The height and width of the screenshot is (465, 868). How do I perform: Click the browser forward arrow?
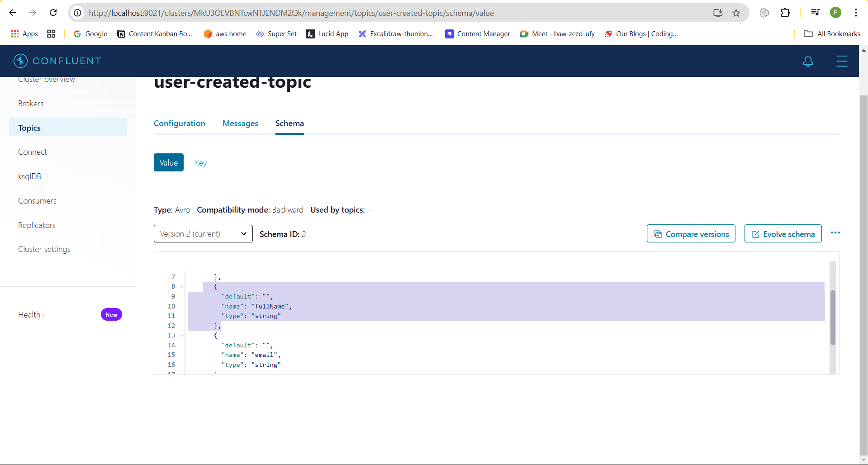(x=33, y=13)
